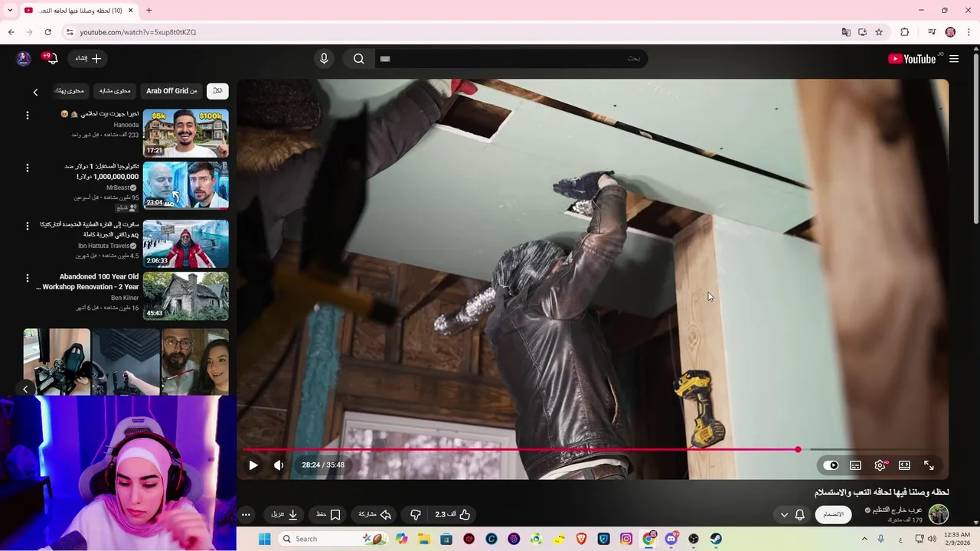Image resolution: width=980 pixels, height=551 pixels.
Task: Play the paused YouTube video
Action: click(x=253, y=465)
